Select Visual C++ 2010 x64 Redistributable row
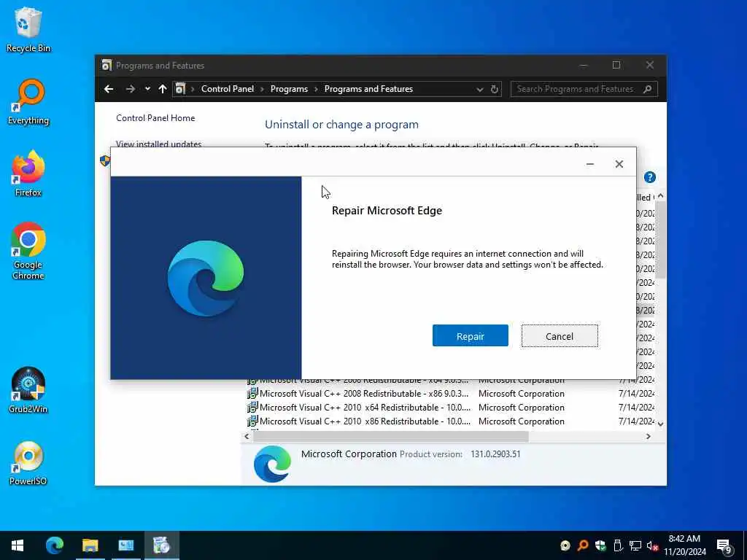747x560 pixels. click(x=451, y=407)
